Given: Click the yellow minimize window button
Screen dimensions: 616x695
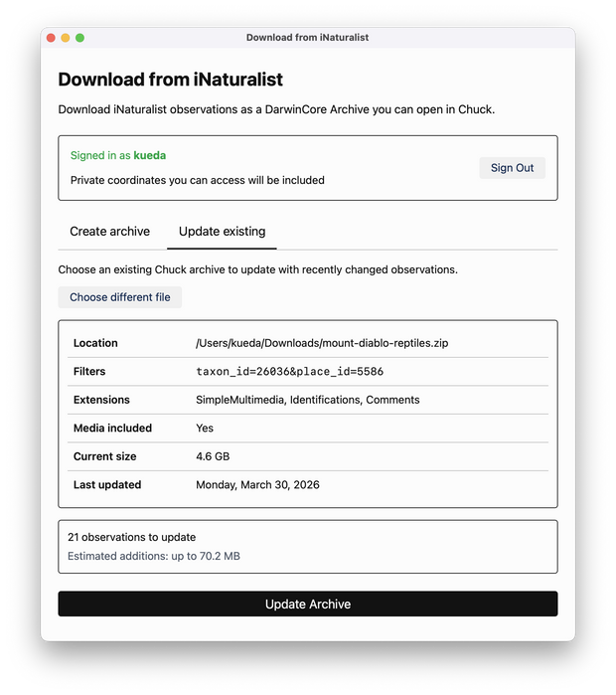Looking at the screenshot, I should tap(66, 38).
